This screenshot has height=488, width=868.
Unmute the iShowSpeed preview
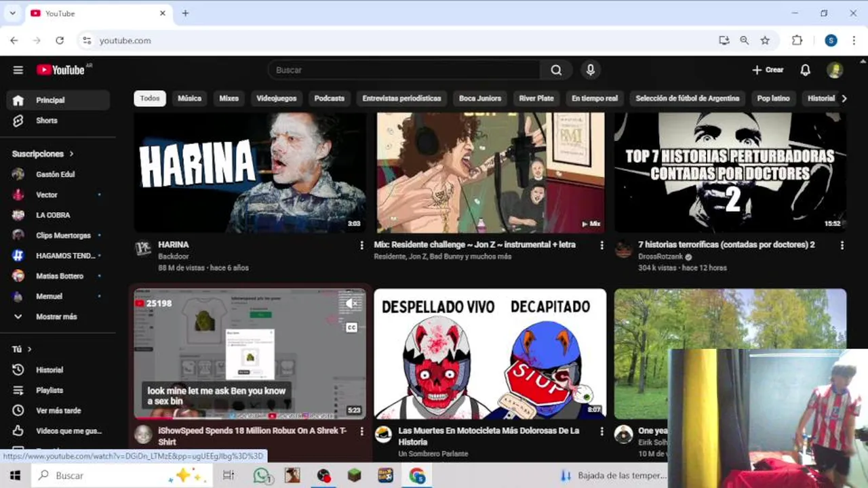(351, 304)
